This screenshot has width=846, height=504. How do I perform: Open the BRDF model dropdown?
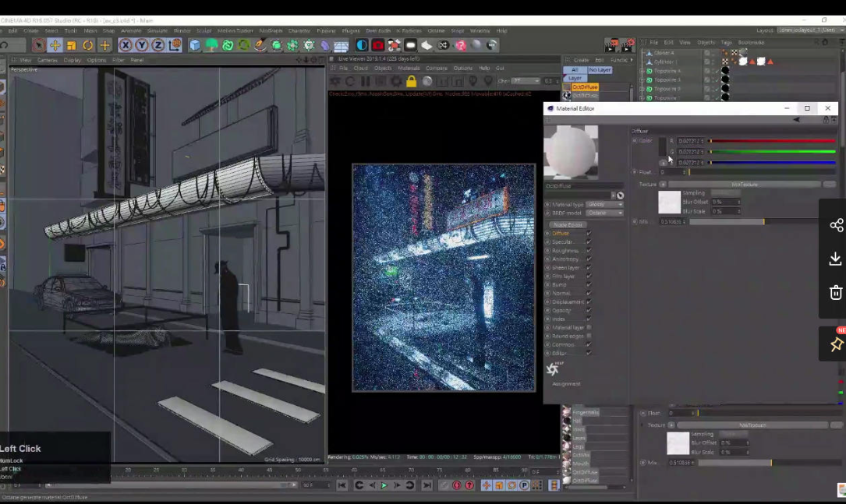point(605,213)
